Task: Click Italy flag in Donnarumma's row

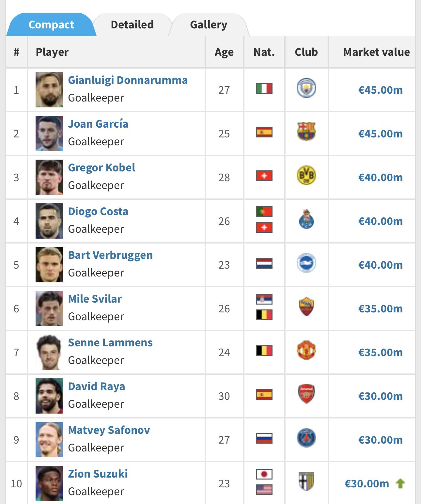Action: tap(264, 88)
